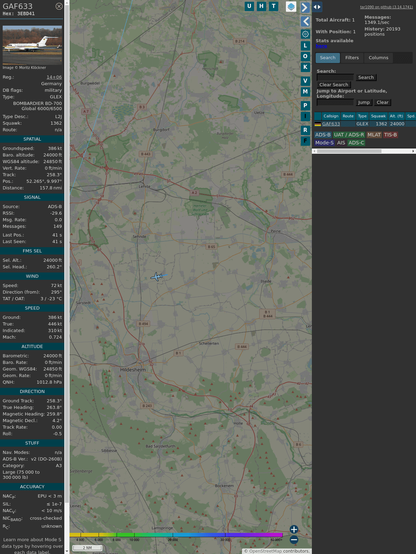Click the R map control button
This screenshot has width=416, height=554.
305,130
